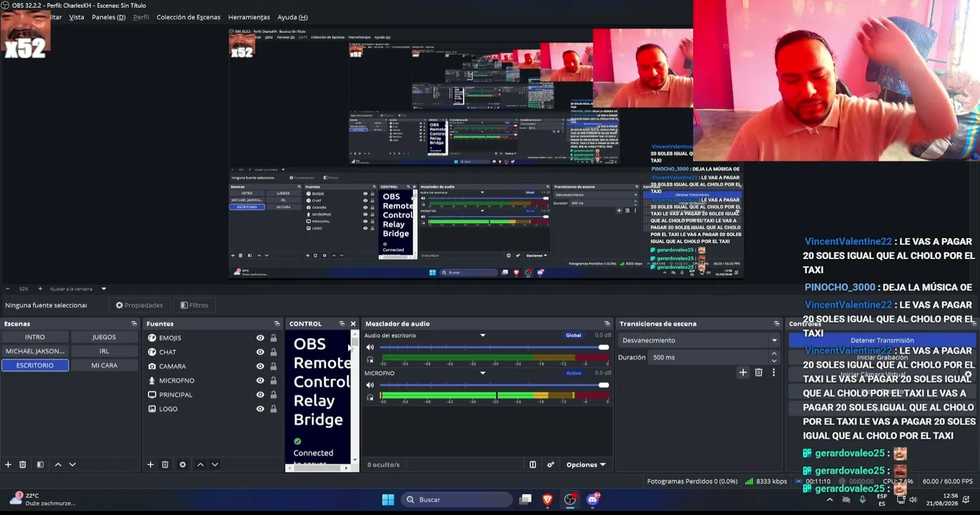The width and height of the screenshot is (980, 515).
Task: Toggle the lock on the CHAT source
Action: pos(273,353)
